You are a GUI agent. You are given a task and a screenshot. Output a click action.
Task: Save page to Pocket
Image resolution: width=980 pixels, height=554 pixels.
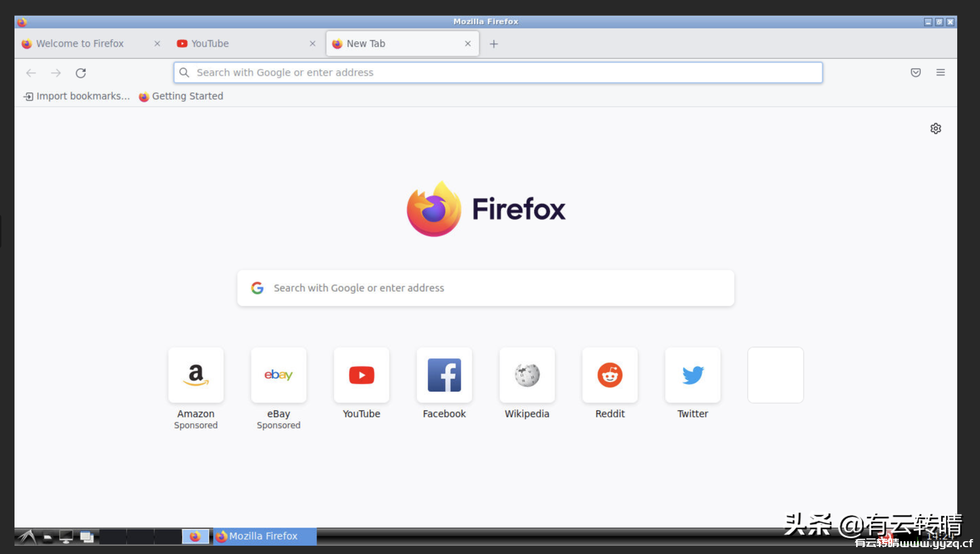(x=915, y=73)
